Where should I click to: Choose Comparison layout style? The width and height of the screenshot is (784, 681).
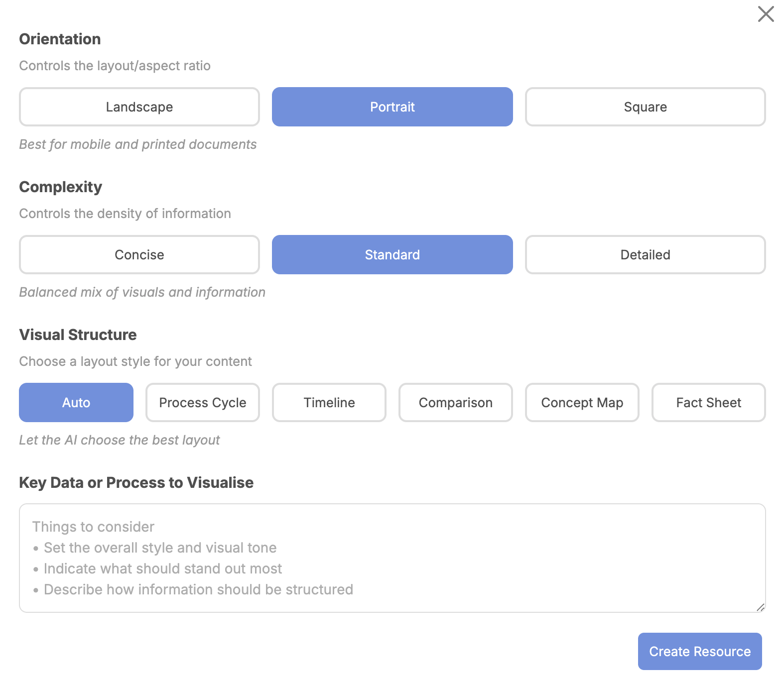tap(455, 403)
